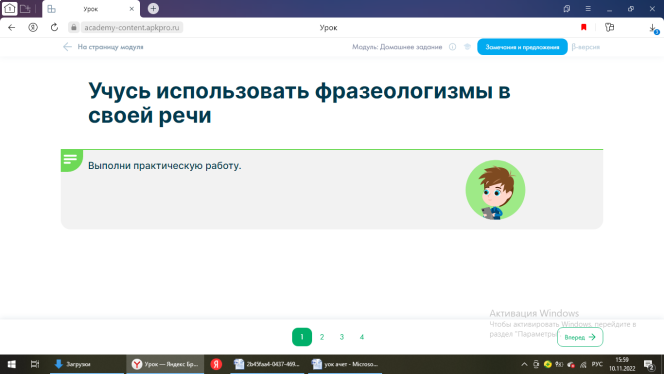Click Модуль: Домашнее задание text

point(397,47)
